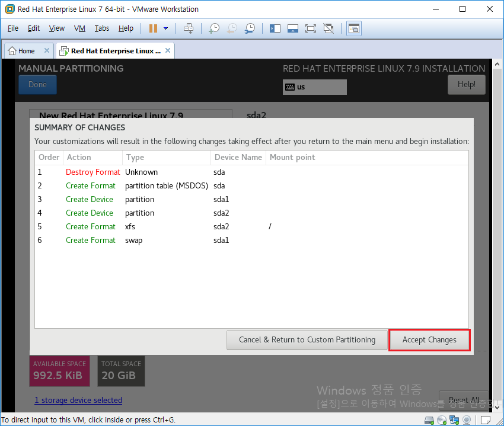Enter full screen mode

pyautogui.click(x=311, y=28)
